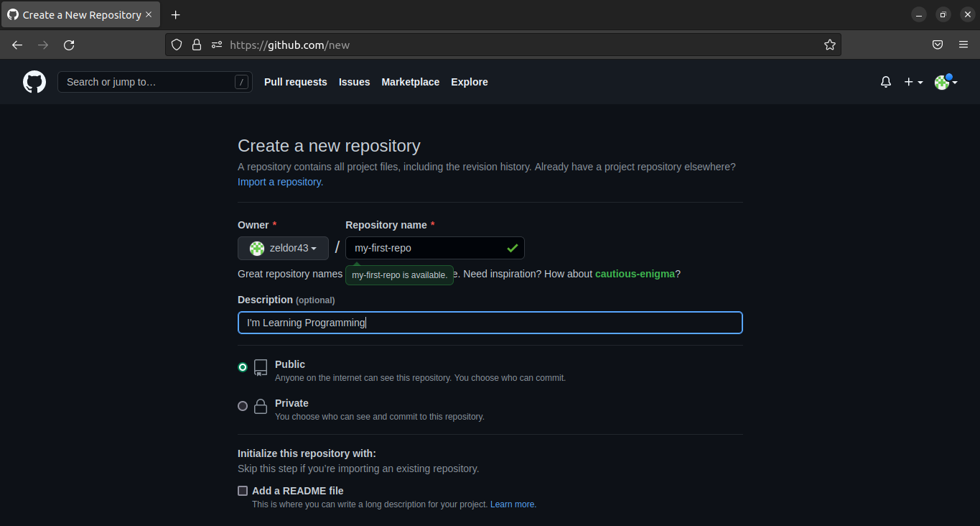This screenshot has height=526, width=980.
Task: Open Marketplace in navigation
Action: coord(411,82)
